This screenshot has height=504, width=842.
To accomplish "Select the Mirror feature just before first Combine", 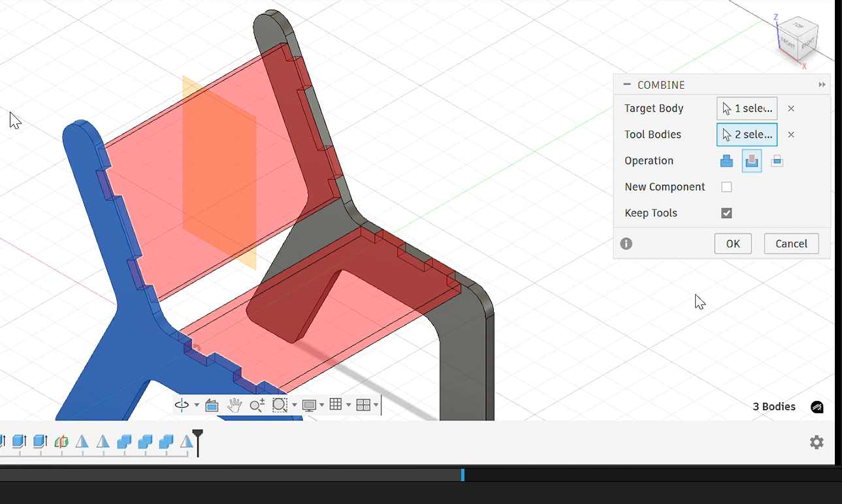I will click(x=103, y=442).
